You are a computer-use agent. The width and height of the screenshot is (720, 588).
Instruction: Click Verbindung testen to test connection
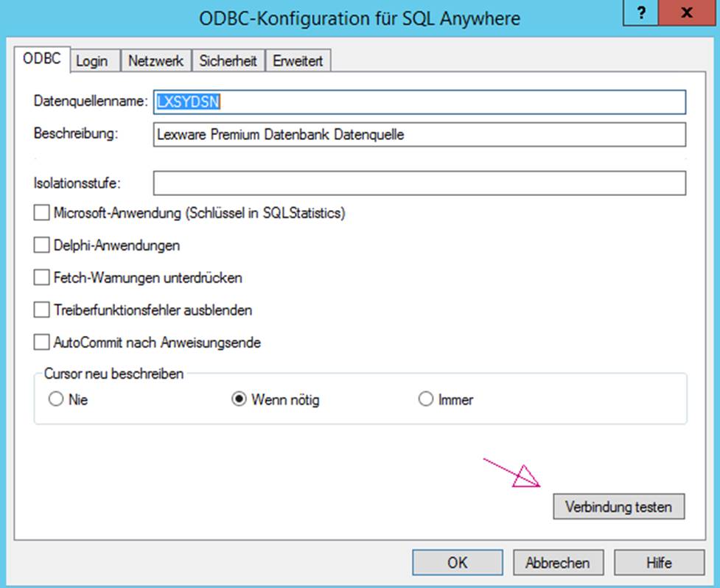point(619,506)
